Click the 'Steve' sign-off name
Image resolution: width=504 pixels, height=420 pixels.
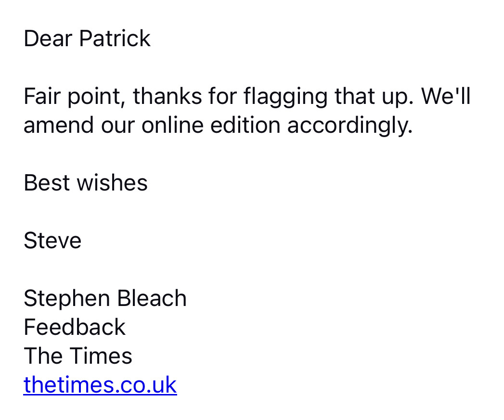[x=53, y=241]
